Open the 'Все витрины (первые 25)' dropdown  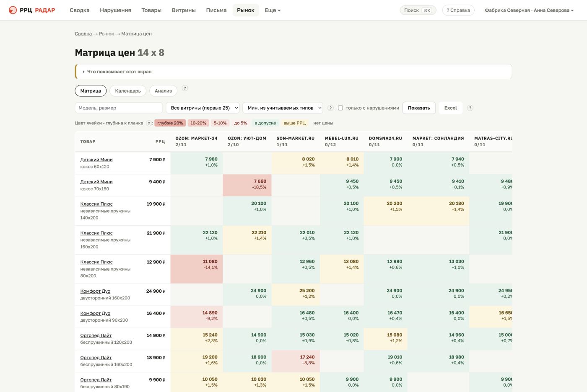(x=203, y=108)
